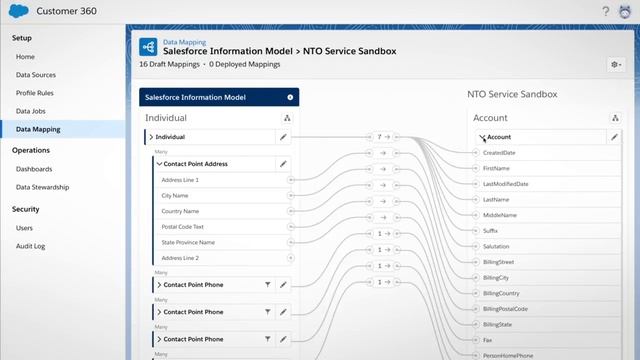Open Users under Security
The width and height of the screenshot is (640, 360).
(x=24, y=228)
